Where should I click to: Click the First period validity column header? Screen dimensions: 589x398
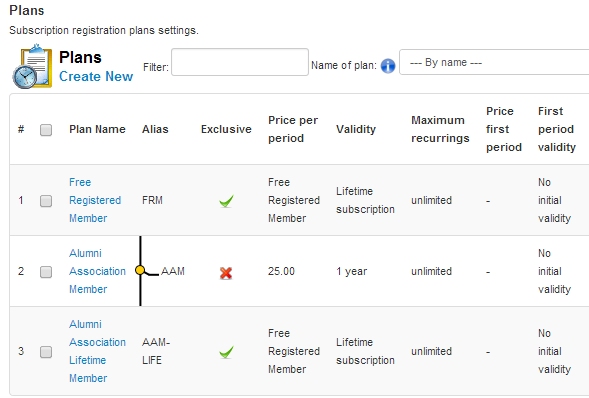[557, 129]
